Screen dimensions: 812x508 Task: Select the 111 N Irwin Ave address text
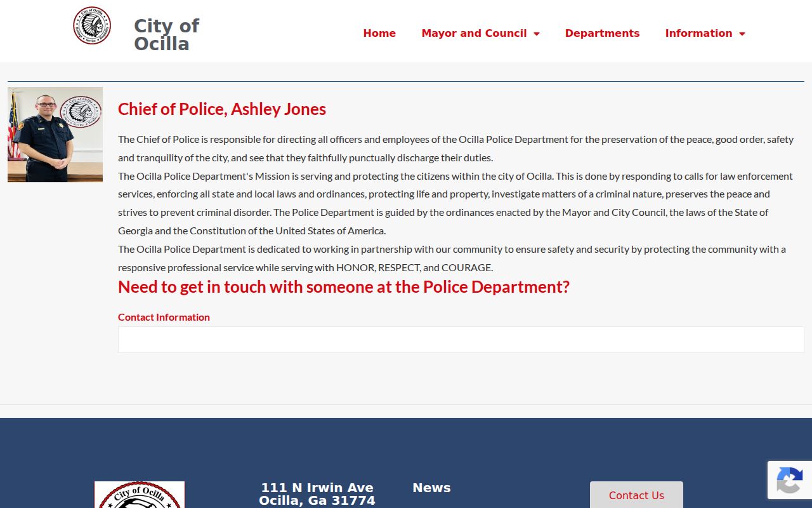point(317,494)
